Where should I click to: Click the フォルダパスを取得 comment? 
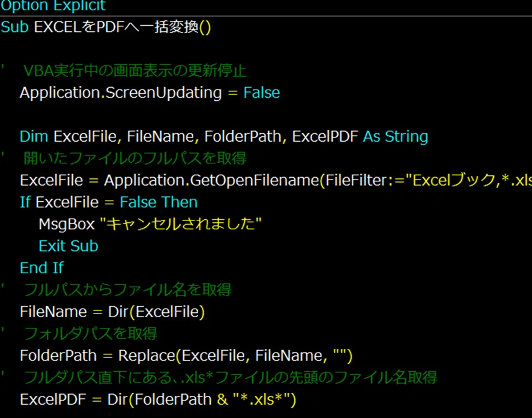point(90,333)
